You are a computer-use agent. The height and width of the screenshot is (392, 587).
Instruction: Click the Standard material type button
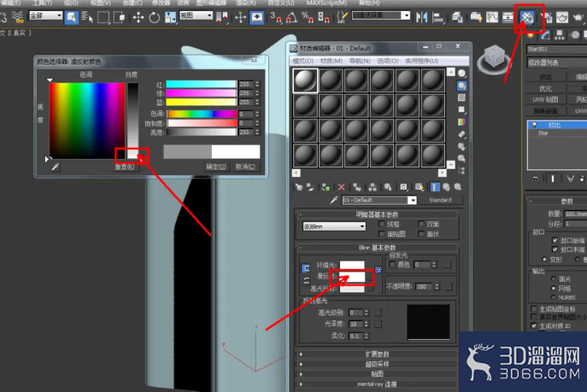click(x=440, y=200)
